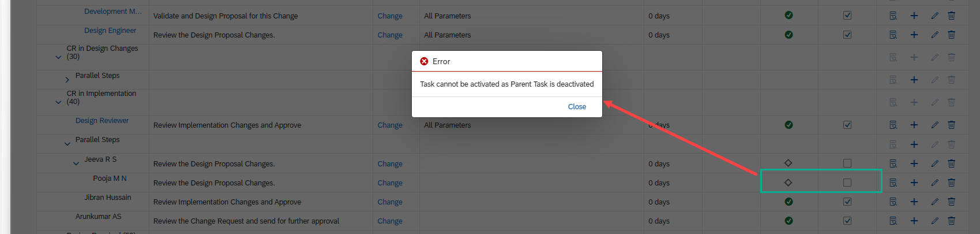Collapse CR in Design Changes (30) group
Image resolution: width=980 pixels, height=234 pixels.
point(58,57)
